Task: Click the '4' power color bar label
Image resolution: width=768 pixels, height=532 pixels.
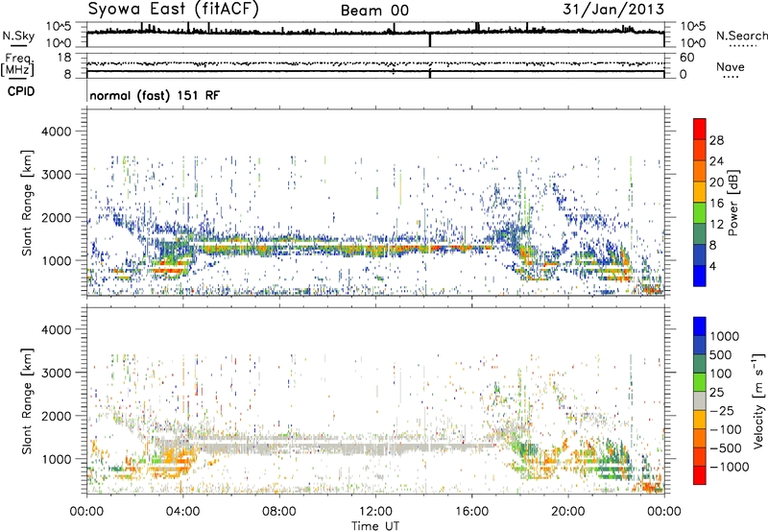Action: [712, 266]
